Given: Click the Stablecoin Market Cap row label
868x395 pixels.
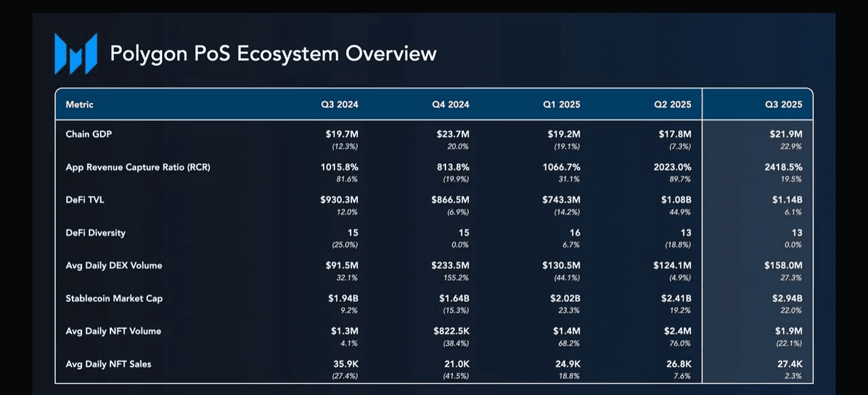Looking at the screenshot, I should 114,299.
